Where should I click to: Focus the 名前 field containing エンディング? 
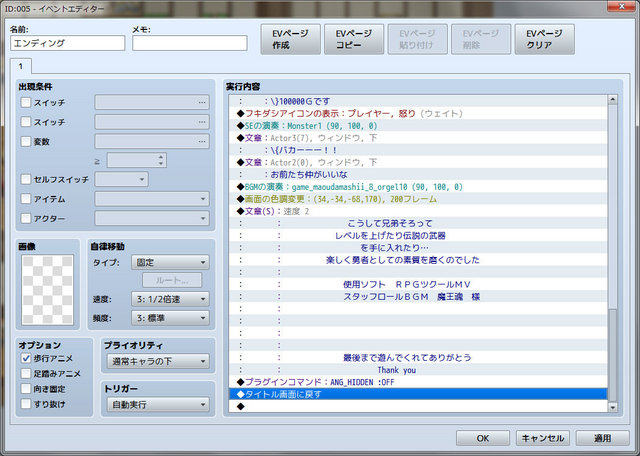[67, 43]
